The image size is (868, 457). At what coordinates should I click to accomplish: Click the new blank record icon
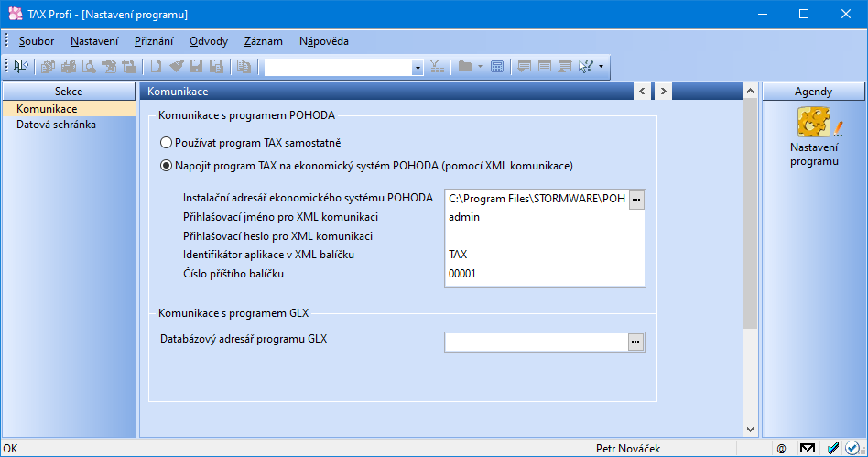tap(156, 67)
